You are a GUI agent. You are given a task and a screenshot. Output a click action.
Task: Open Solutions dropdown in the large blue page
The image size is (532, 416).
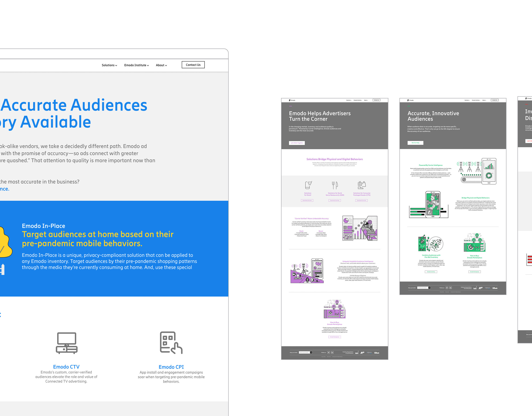click(109, 65)
